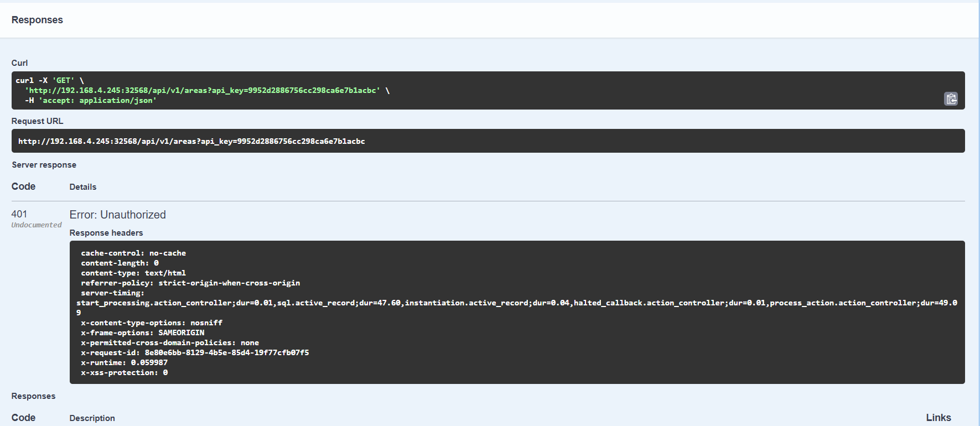This screenshot has width=980, height=426.
Task: Click the Response headers label
Action: [106, 233]
